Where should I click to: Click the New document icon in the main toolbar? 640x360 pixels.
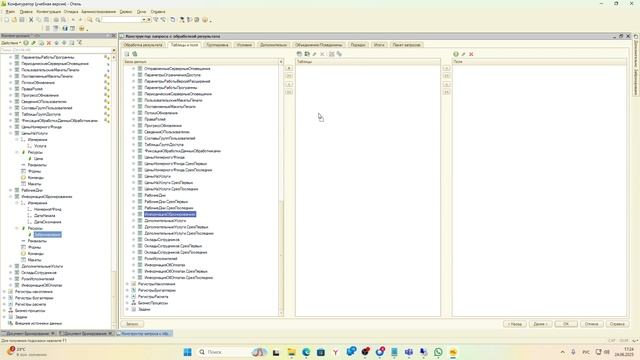pyautogui.click(x=7, y=20)
